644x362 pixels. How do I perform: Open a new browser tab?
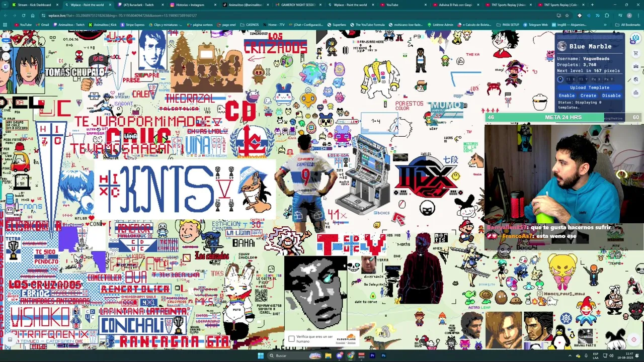point(592,5)
